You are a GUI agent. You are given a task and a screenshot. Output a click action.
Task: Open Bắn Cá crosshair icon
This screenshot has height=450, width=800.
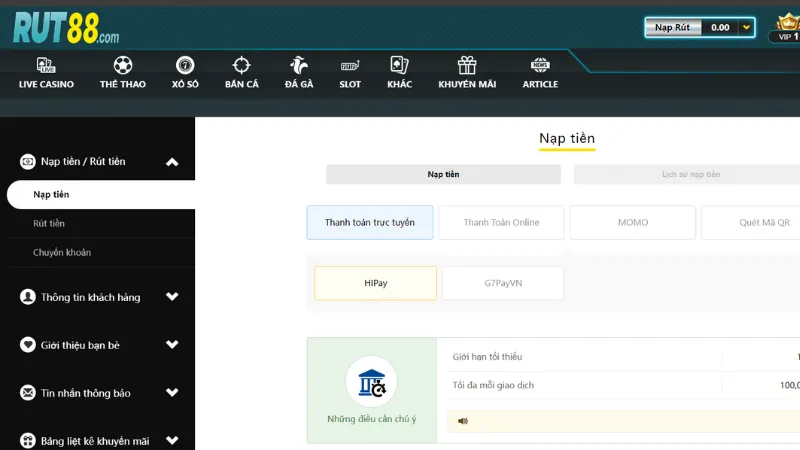241,65
